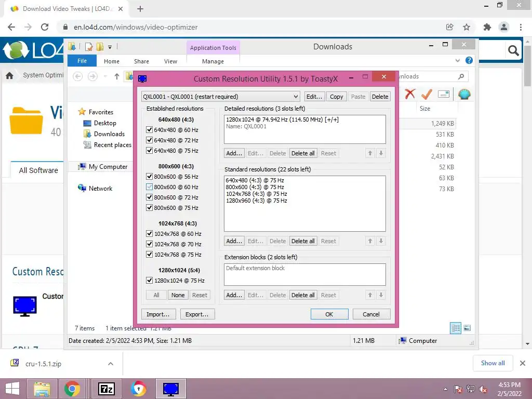Uncheck 640x480 @ 72 Hz
The height and width of the screenshot is (399, 532).
point(149,140)
